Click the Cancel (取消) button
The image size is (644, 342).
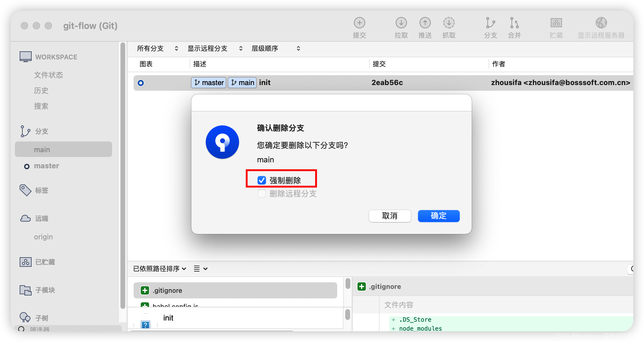(x=390, y=216)
